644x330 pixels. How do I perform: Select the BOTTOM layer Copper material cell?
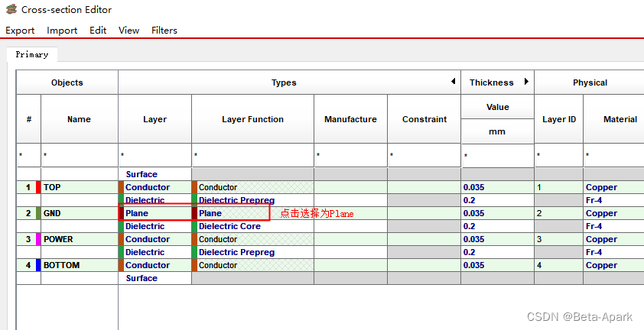click(x=612, y=265)
